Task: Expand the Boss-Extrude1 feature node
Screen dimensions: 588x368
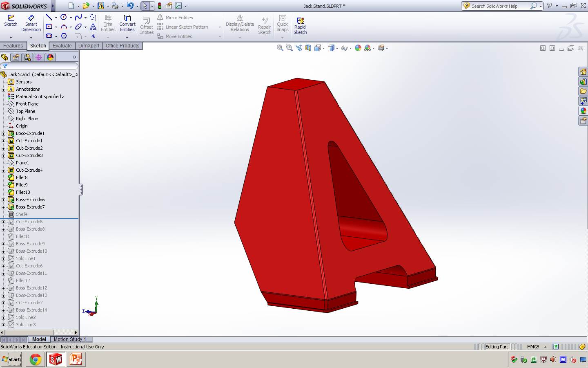Action: (x=4, y=133)
